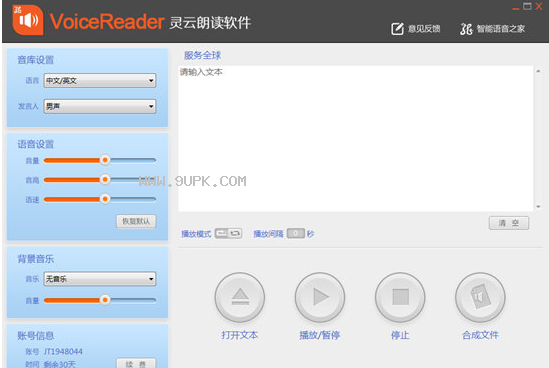Click the 意见反馈 text link

(x=424, y=29)
